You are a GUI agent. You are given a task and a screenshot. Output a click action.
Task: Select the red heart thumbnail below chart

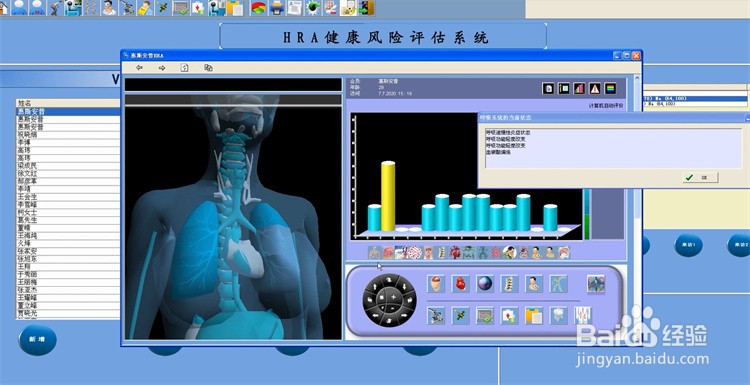455,253
